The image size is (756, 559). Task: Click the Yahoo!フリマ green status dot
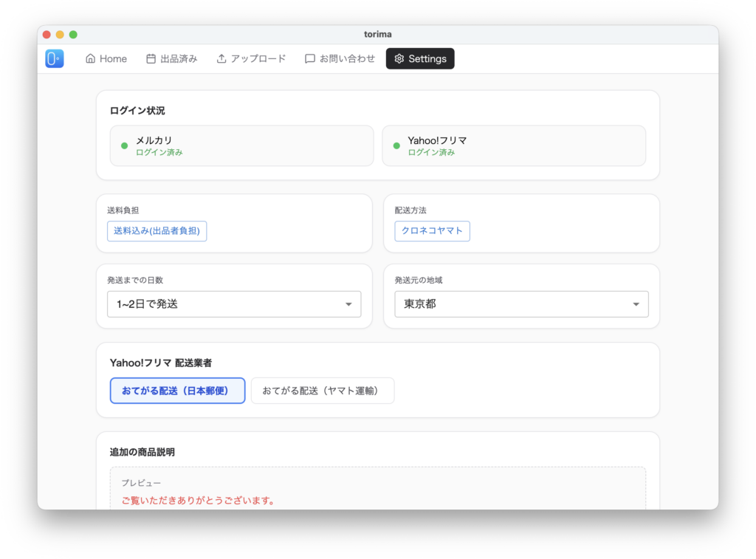click(396, 145)
